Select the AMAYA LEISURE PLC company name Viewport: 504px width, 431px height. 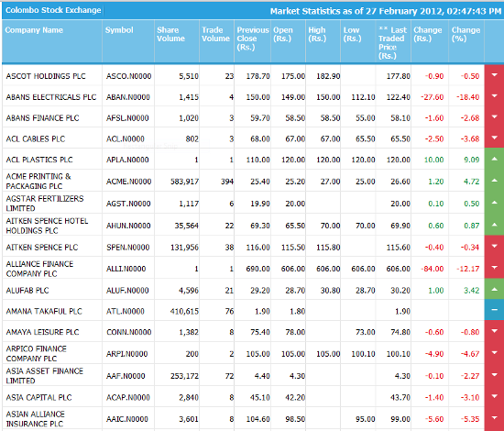click(x=42, y=332)
